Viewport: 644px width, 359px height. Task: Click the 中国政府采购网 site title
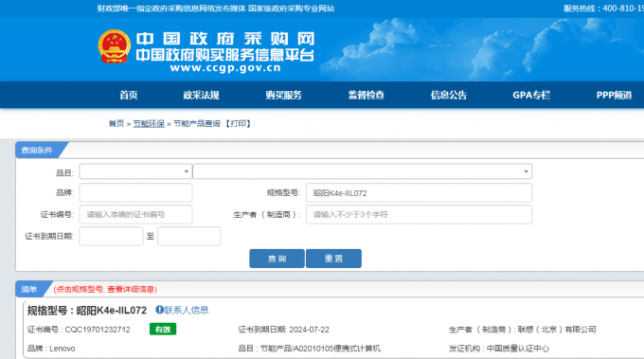pos(225,39)
